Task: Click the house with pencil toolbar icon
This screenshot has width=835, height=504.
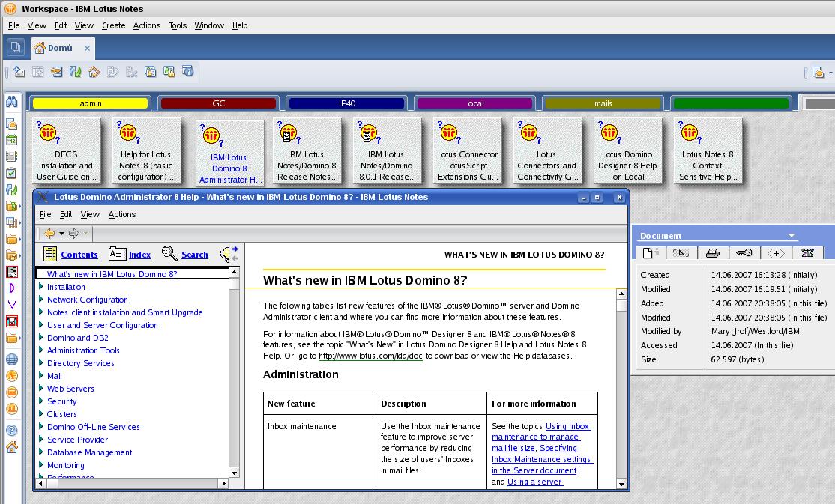Action: (94, 71)
